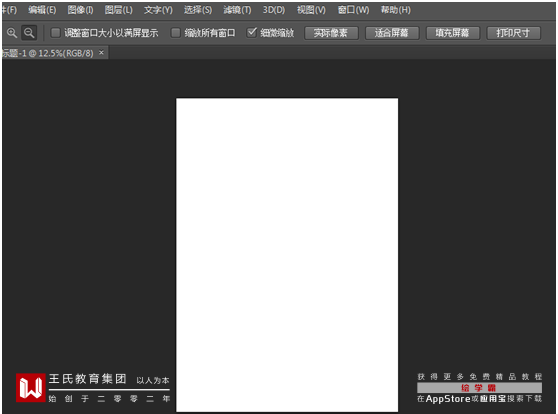The image size is (558, 414).
Task: Select the zoom in magnifier icon
Action: (12, 33)
